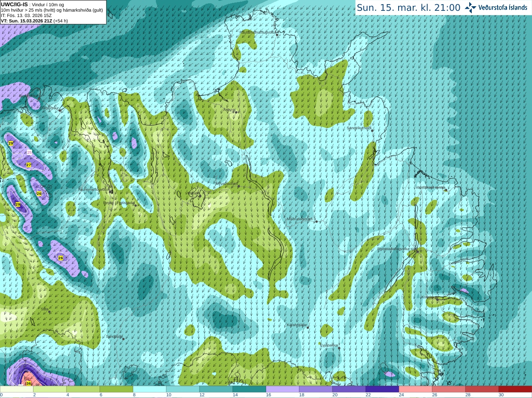Click legend tick value 30
532x398 pixels.
pos(501,395)
